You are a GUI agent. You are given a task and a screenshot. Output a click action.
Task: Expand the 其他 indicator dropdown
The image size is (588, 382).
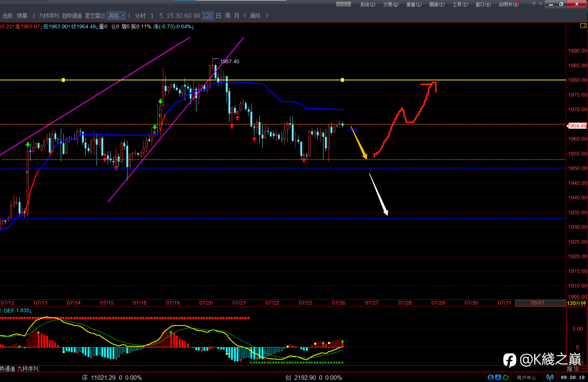pyautogui.click(x=116, y=16)
